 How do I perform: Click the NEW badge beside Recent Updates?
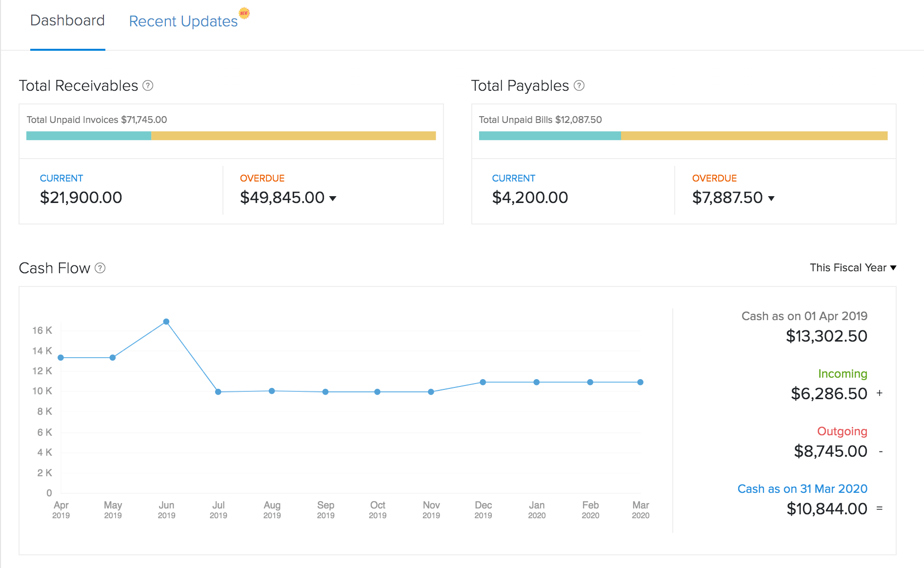click(244, 13)
